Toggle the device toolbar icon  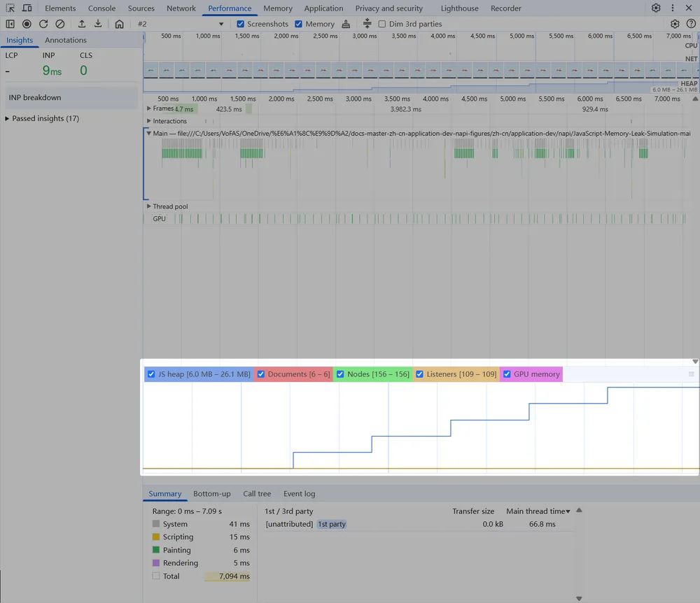click(27, 8)
